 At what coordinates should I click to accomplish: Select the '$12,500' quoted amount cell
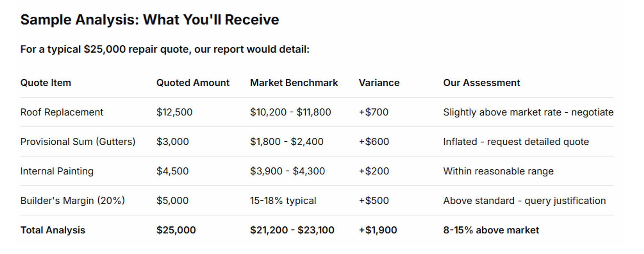174,112
